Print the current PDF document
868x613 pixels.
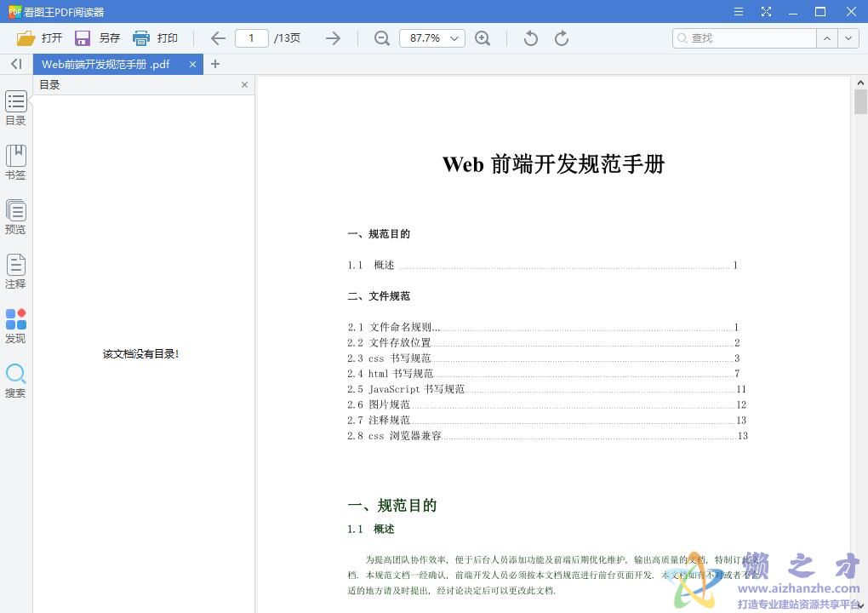click(x=157, y=37)
